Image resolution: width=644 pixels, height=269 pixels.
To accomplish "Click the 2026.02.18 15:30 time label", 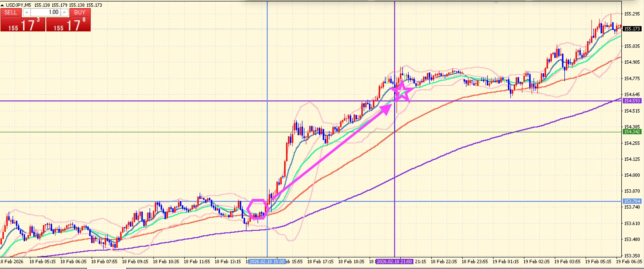I will (267, 262).
